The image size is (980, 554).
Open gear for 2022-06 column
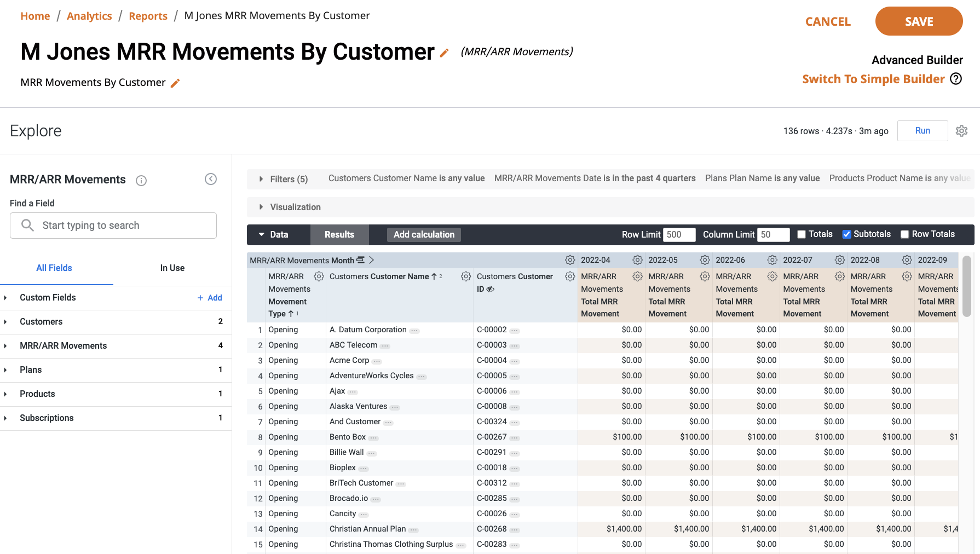pyautogui.click(x=773, y=260)
